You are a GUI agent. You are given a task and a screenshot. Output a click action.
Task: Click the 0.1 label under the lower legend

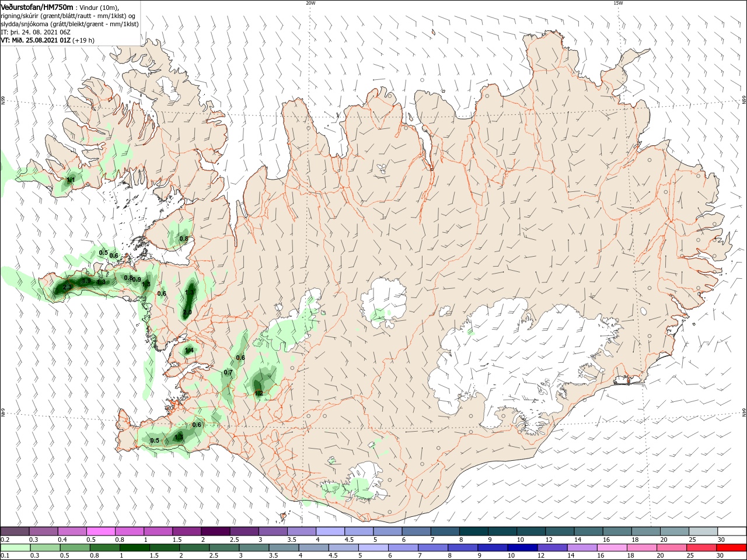coord(5,556)
